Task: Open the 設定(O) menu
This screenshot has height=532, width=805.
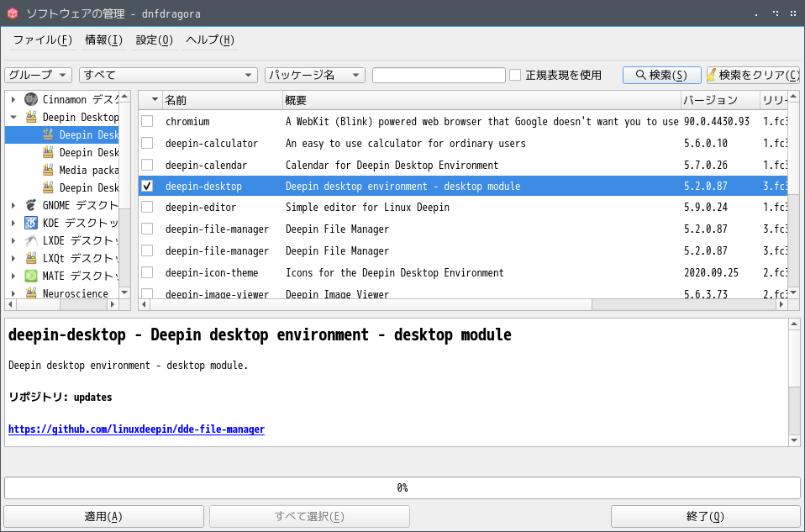Action: click(x=154, y=40)
